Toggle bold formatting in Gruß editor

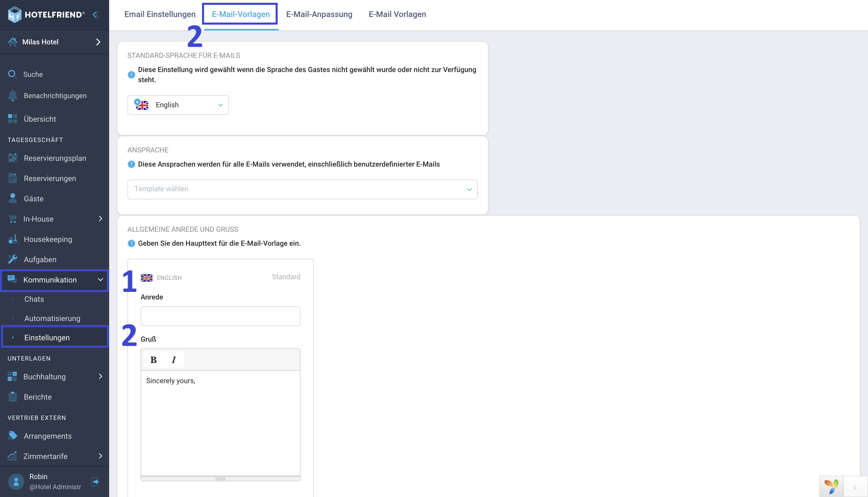coord(153,360)
